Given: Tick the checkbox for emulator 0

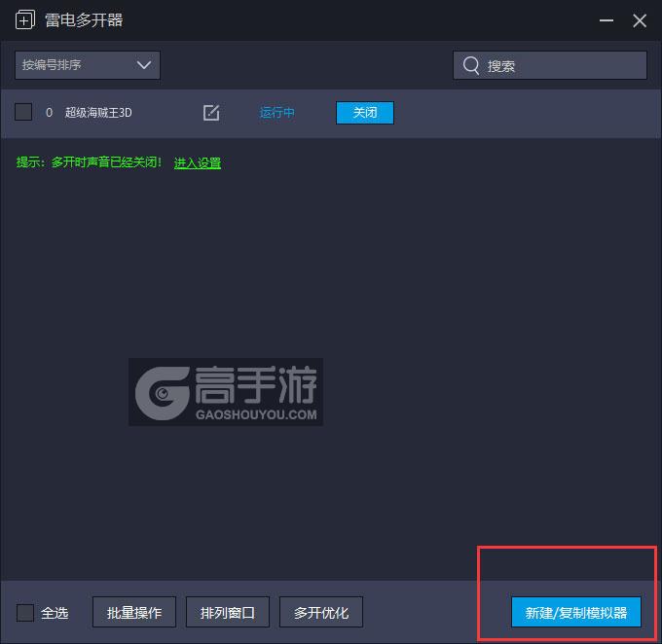Looking at the screenshot, I should pyautogui.click(x=23, y=112).
